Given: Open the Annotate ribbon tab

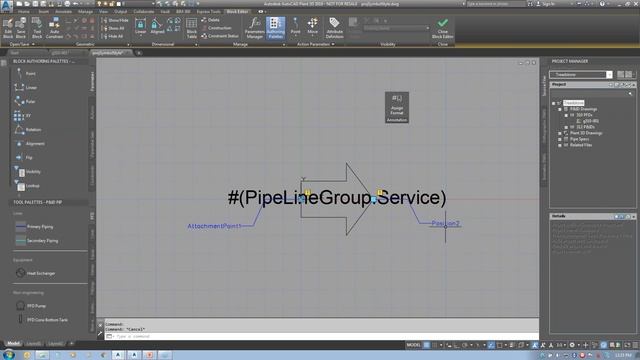Looking at the screenshot, I should [x=64, y=11].
